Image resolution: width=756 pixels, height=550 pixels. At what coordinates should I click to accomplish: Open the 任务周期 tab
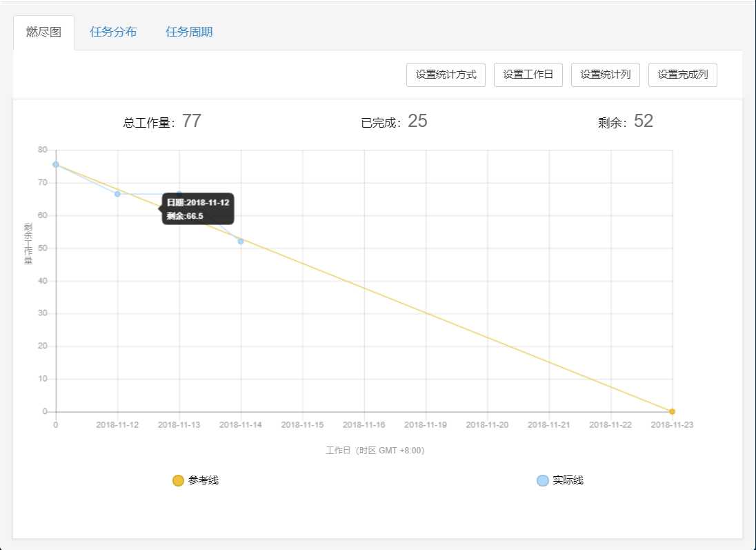pos(189,32)
